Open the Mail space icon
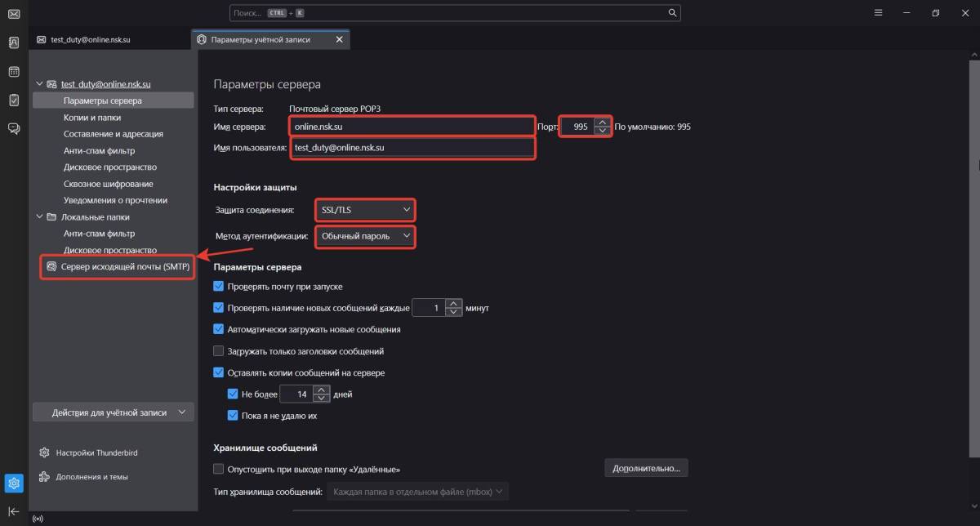The image size is (980, 526). 14,13
